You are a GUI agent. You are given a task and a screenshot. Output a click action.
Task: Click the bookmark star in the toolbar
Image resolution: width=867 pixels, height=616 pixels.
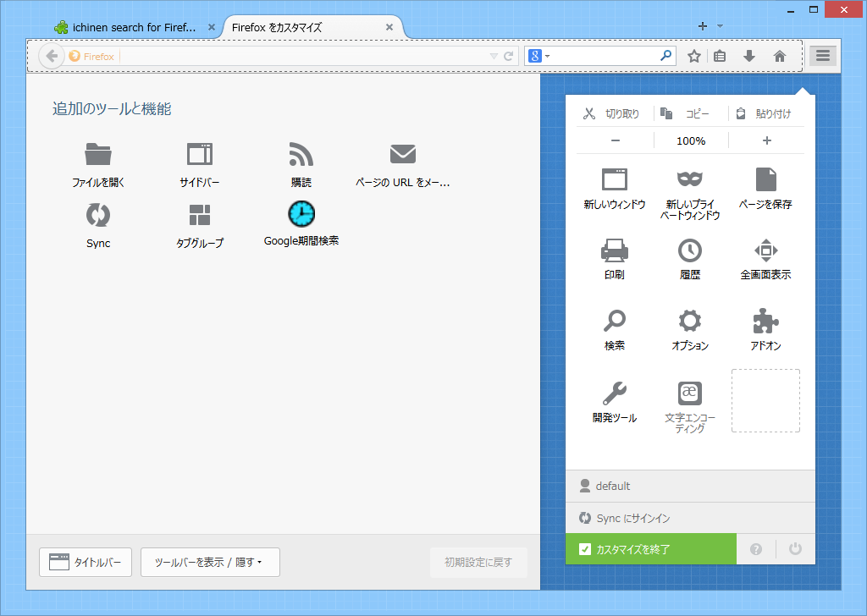(693, 56)
